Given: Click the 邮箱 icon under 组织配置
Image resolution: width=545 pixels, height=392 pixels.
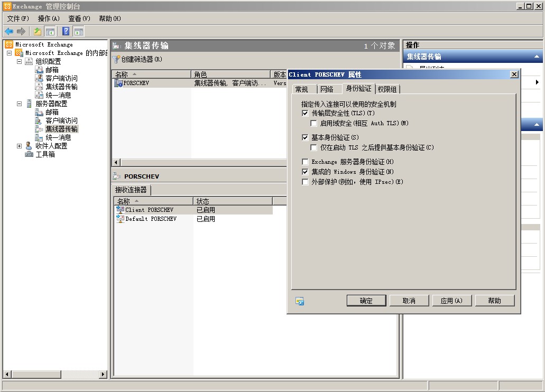Looking at the screenshot, I should 39,70.
